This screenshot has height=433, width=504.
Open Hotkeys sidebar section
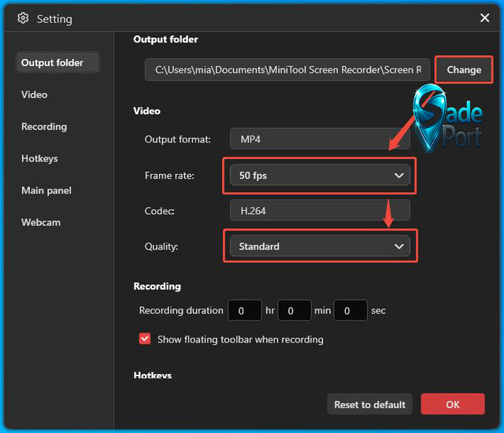tap(39, 158)
